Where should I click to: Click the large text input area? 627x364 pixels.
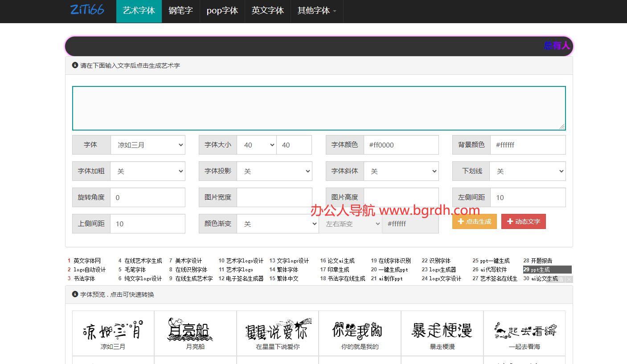click(319, 108)
